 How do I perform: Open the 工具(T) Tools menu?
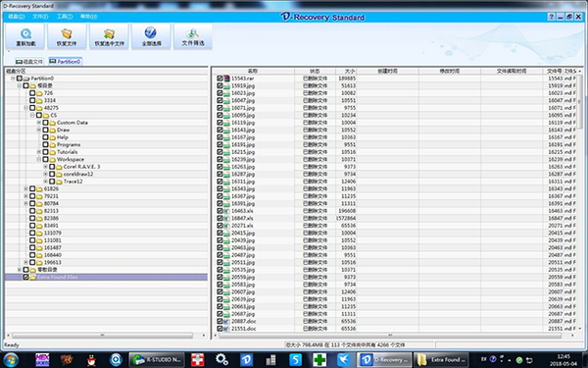tap(65, 17)
